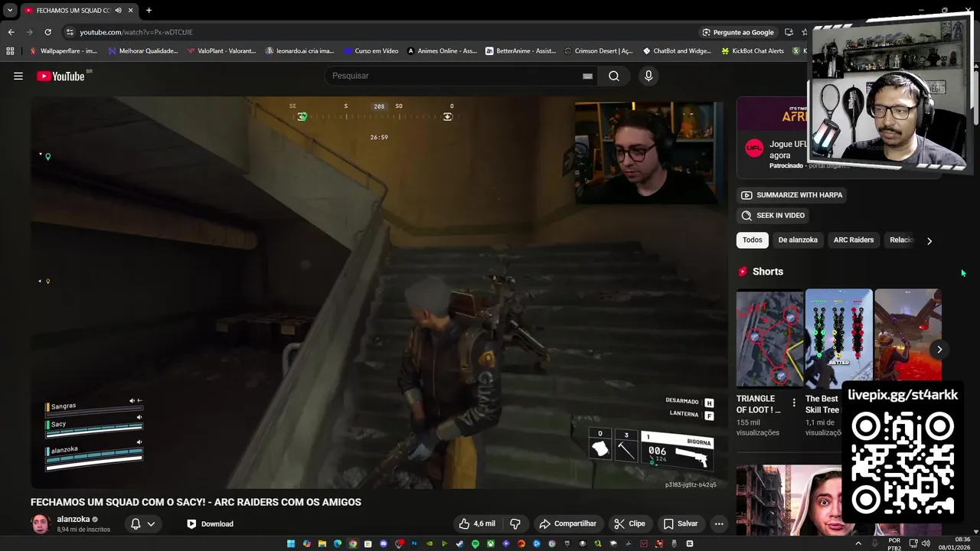The width and height of the screenshot is (980, 551).
Task: Open Wallpaperflare bookmark
Action: coord(64,51)
